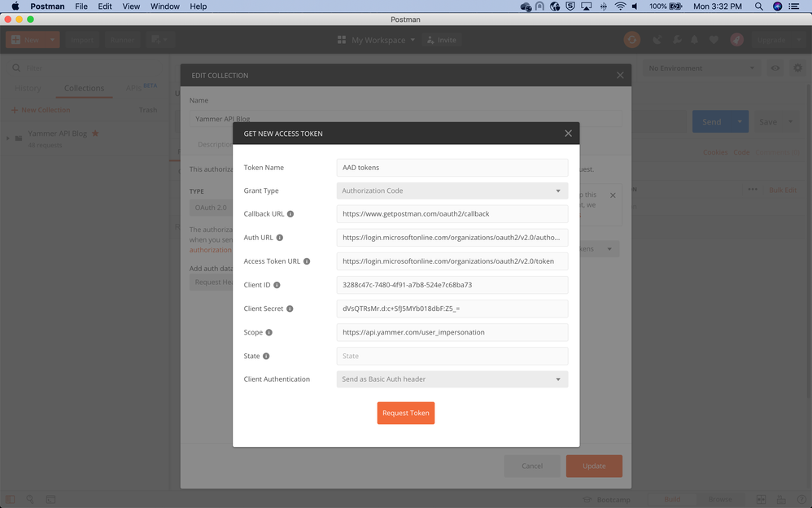Click info icon next to Client Secret
812x508 pixels.
[290, 309]
